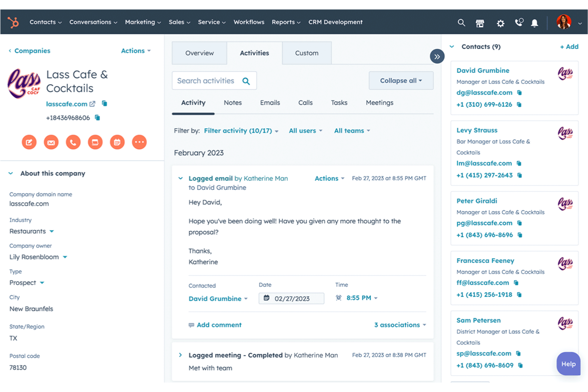This screenshot has height=392, width=588.
Task: Open the marketplace icon in top bar
Action: (480, 23)
